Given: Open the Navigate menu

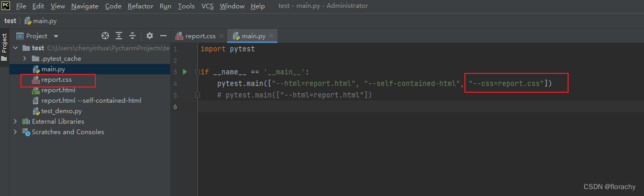Looking at the screenshot, I should tap(84, 6).
